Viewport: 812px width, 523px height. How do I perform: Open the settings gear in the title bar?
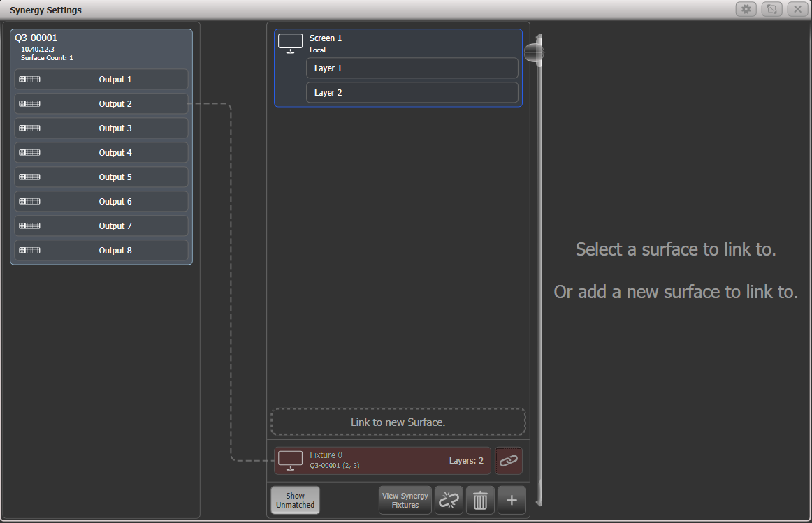tap(746, 9)
